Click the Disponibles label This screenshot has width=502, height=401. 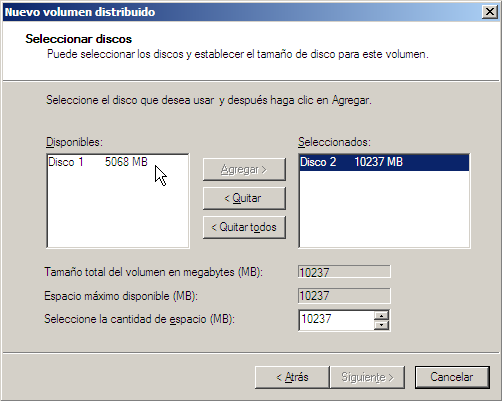tap(74, 142)
